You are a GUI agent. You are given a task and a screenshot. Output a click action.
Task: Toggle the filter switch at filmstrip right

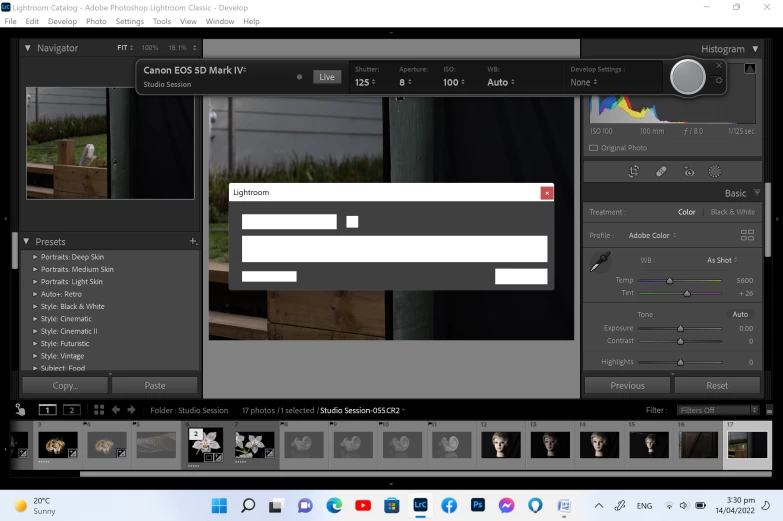(770, 410)
